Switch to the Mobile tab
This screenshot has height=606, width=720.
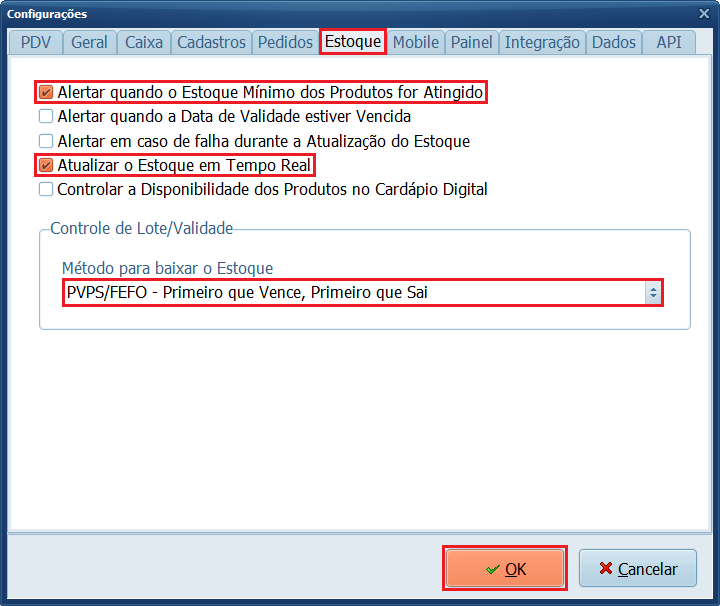pos(415,42)
